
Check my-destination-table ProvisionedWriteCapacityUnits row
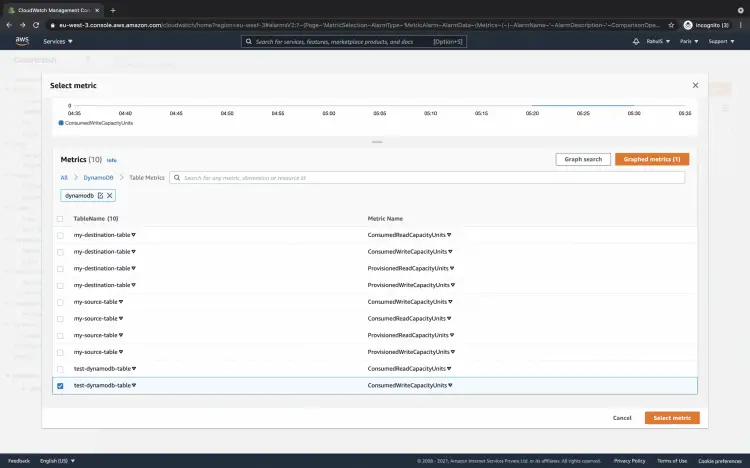[60, 286]
